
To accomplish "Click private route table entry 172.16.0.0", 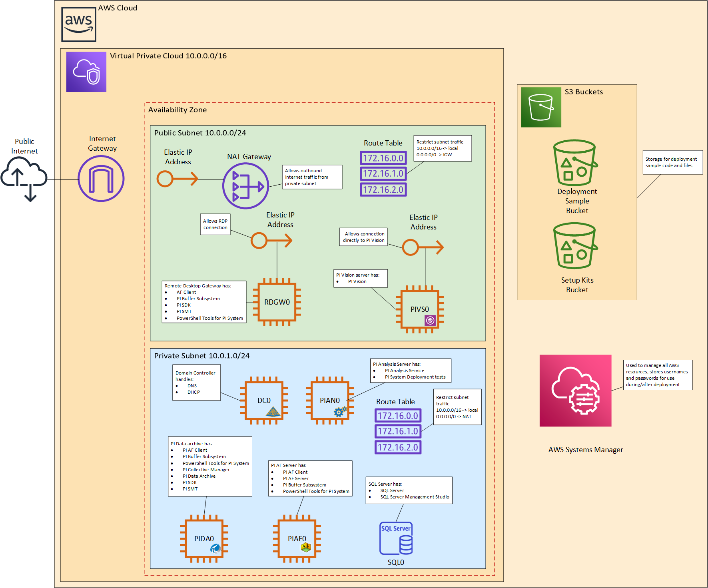I will [x=398, y=416].
